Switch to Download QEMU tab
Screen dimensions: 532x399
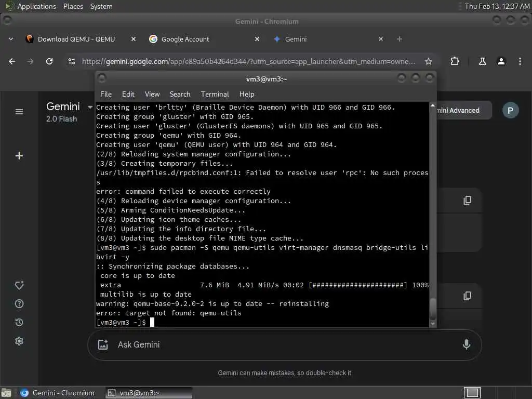76,39
